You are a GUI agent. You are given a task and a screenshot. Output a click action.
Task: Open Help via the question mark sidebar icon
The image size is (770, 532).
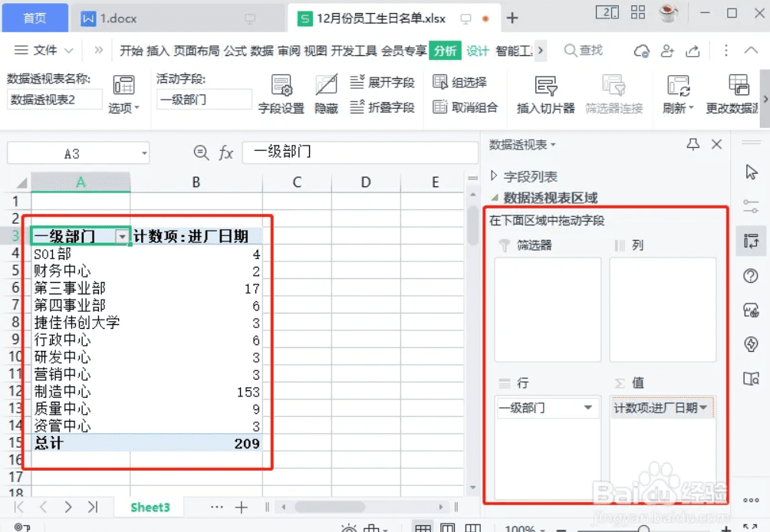[x=750, y=275]
